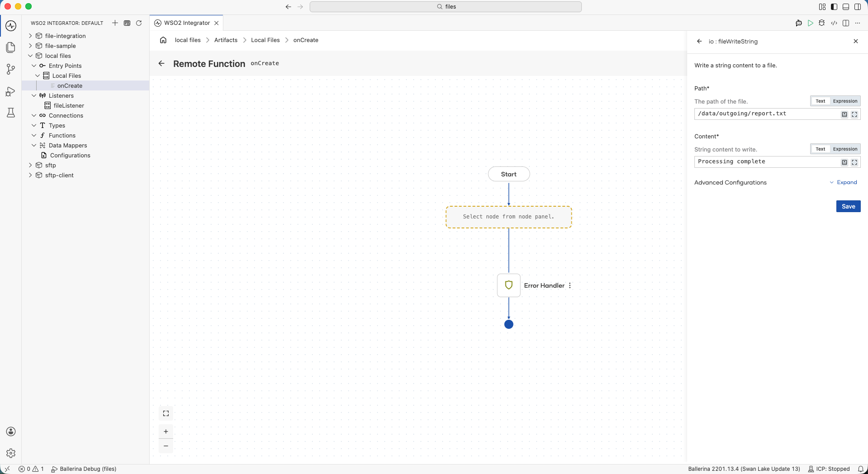Viewport: 868px width, 474px height.
Task: Expand the sftp project
Action: (x=30, y=165)
